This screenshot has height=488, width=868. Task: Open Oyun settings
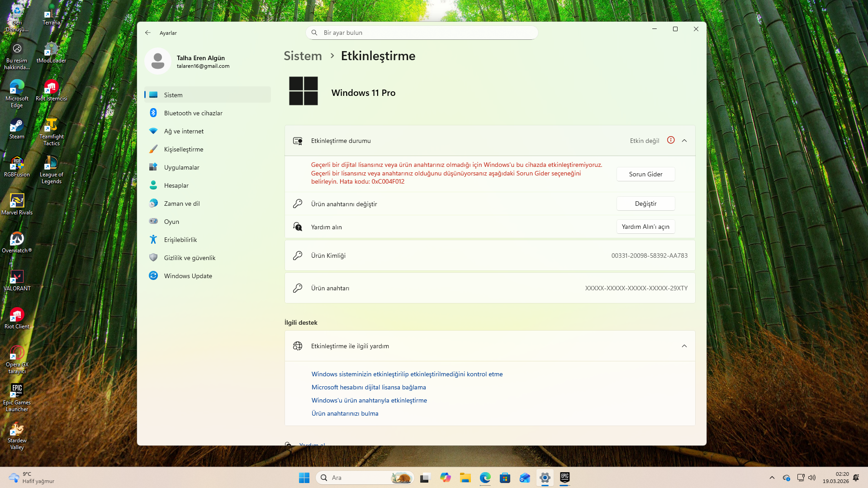[x=208, y=222]
